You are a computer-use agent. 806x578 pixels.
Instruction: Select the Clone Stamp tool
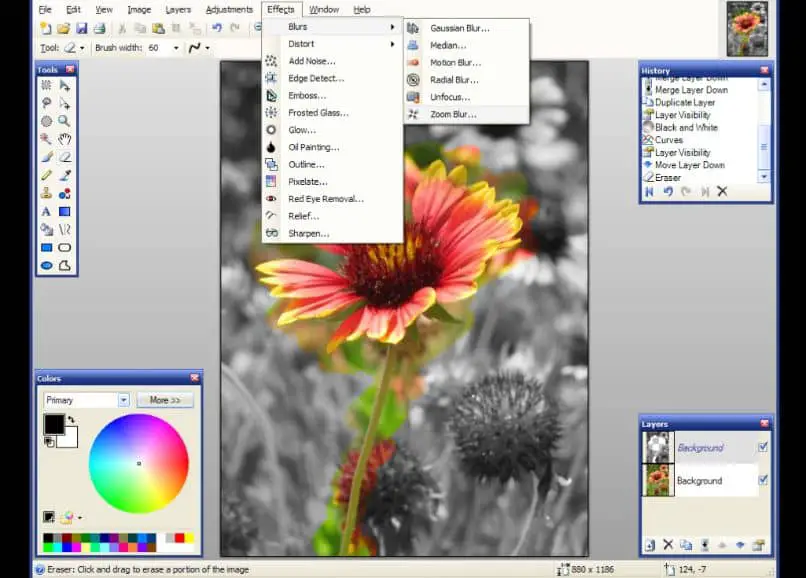tap(46, 193)
